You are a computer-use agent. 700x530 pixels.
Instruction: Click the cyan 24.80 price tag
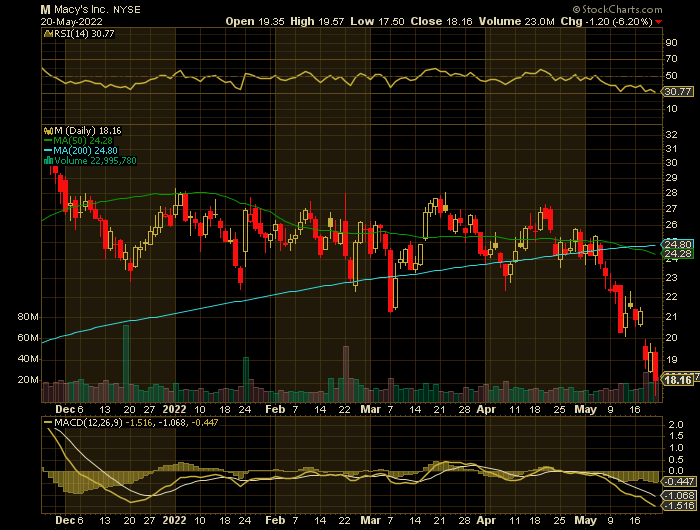[x=677, y=244]
